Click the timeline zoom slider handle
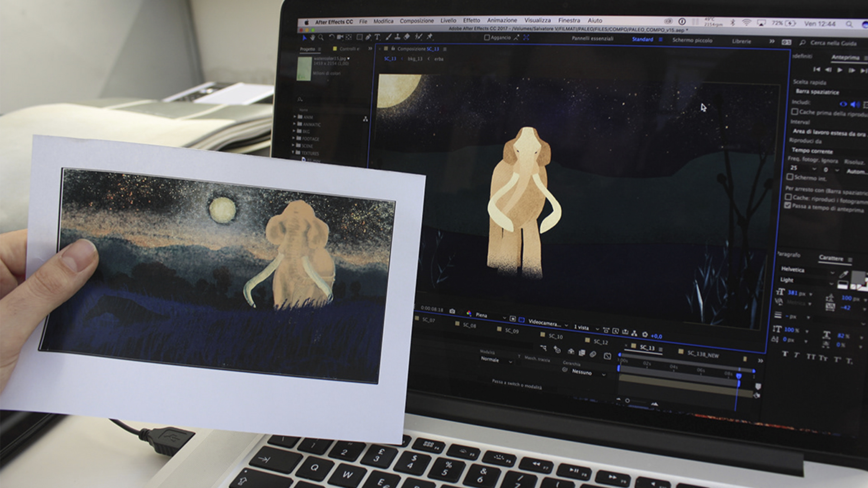Screen dimensions: 868x488 [x=627, y=400]
